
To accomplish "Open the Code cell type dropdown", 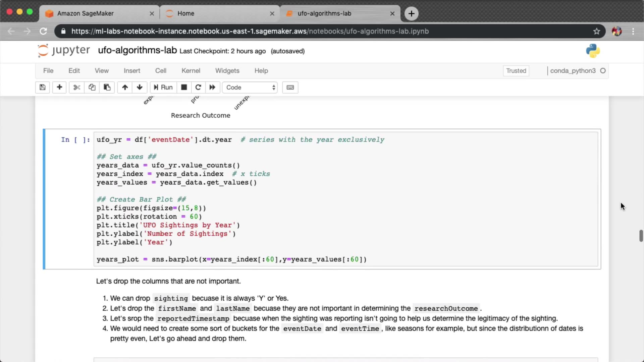I will pyautogui.click(x=250, y=87).
